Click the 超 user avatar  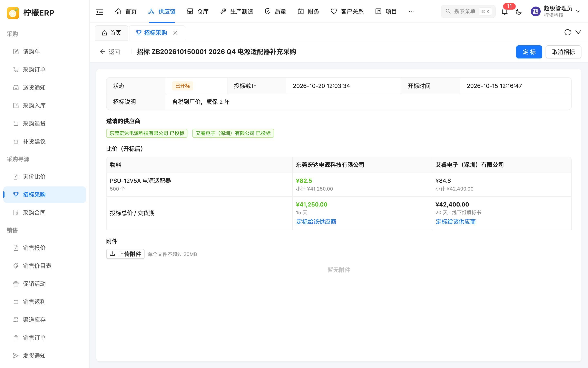(536, 11)
